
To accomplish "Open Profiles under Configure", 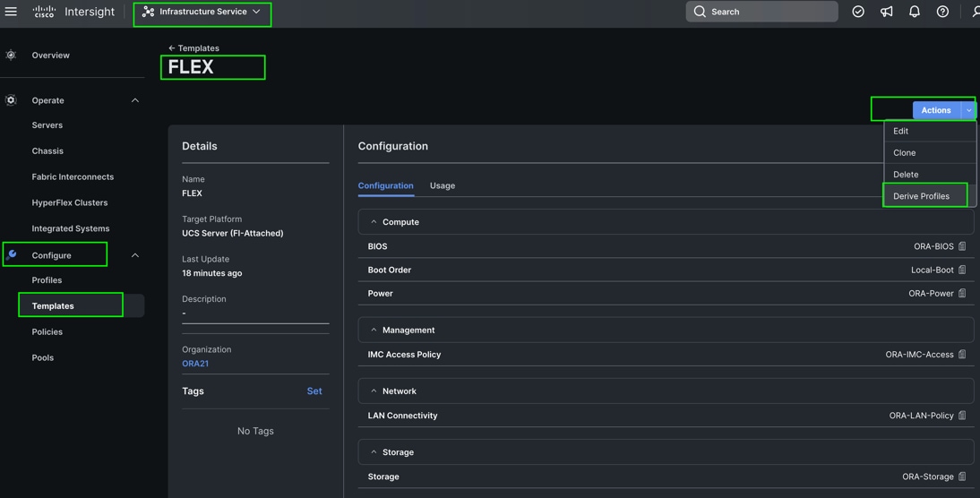I will point(47,280).
